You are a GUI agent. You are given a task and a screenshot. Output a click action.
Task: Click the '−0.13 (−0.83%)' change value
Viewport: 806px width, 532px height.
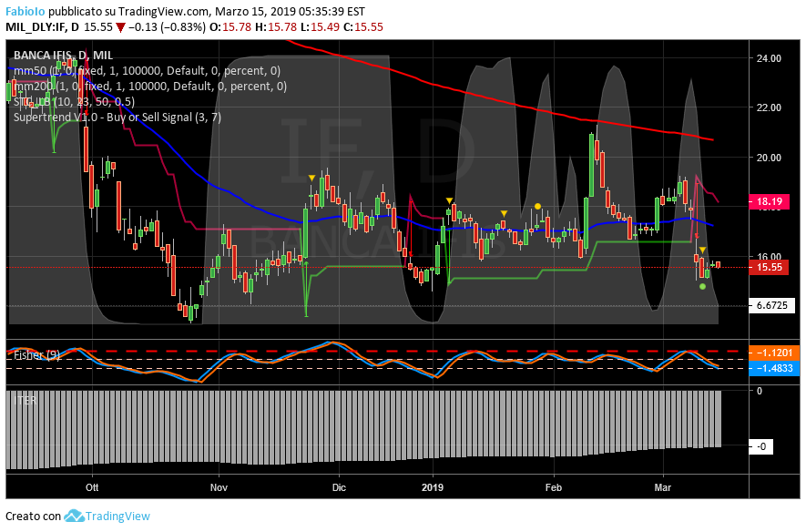(x=167, y=26)
